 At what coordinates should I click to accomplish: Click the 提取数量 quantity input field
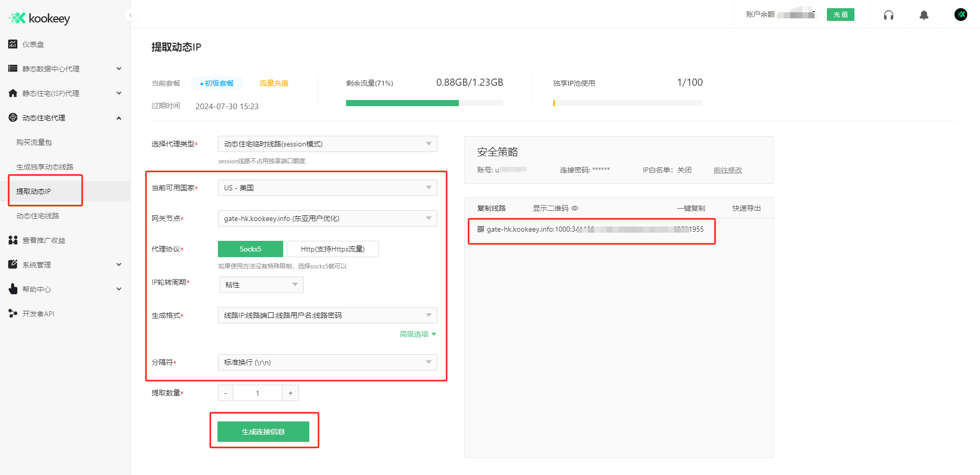coord(257,392)
